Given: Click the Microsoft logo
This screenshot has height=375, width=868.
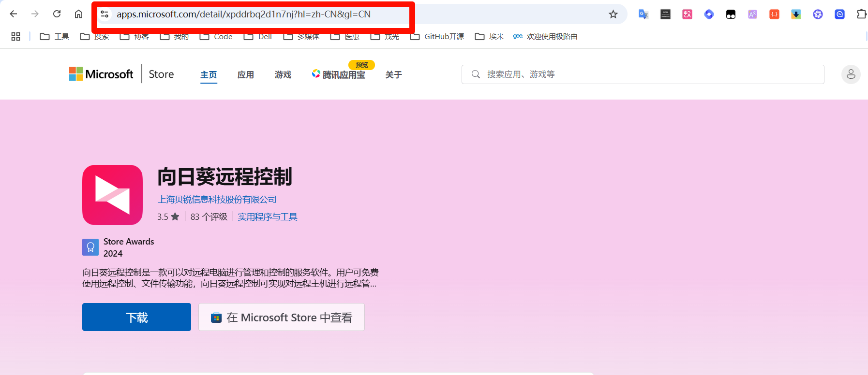Looking at the screenshot, I should [101, 74].
